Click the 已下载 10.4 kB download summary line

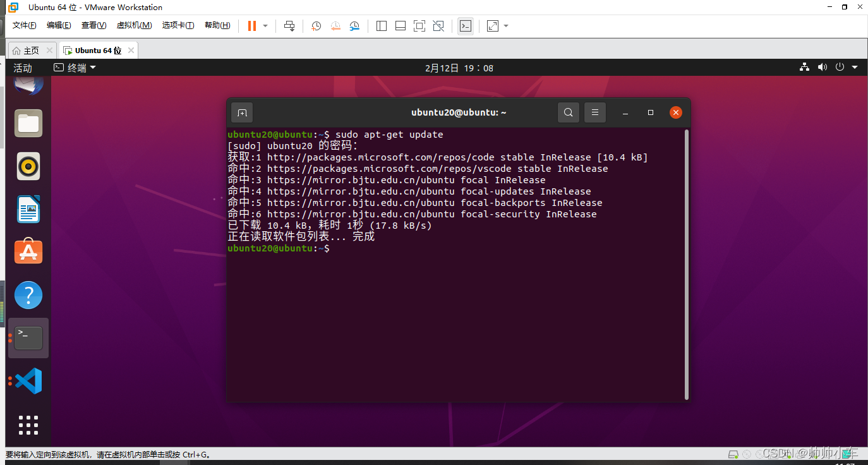[330, 226]
